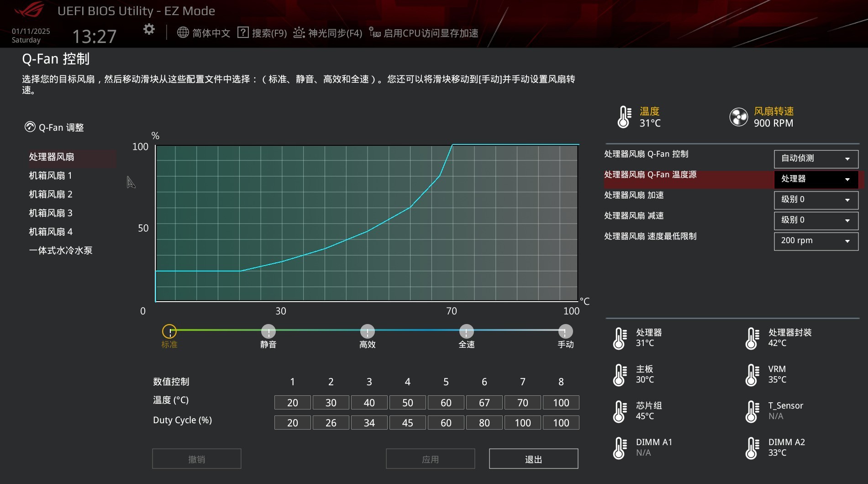Click the 处理器封装 42°C thermometer icon

[752, 338]
